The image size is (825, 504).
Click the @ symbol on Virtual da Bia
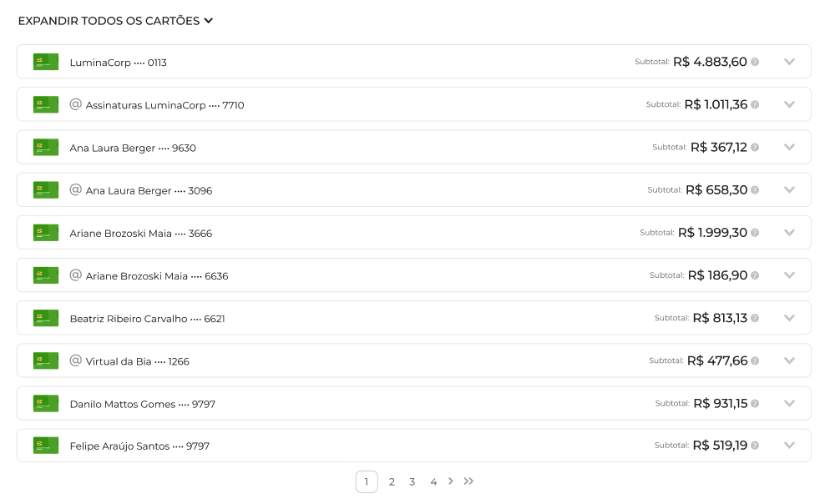pos(76,360)
